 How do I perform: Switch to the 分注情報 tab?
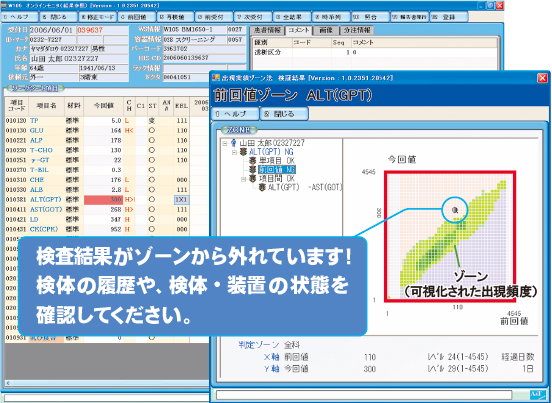pos(357,30)
